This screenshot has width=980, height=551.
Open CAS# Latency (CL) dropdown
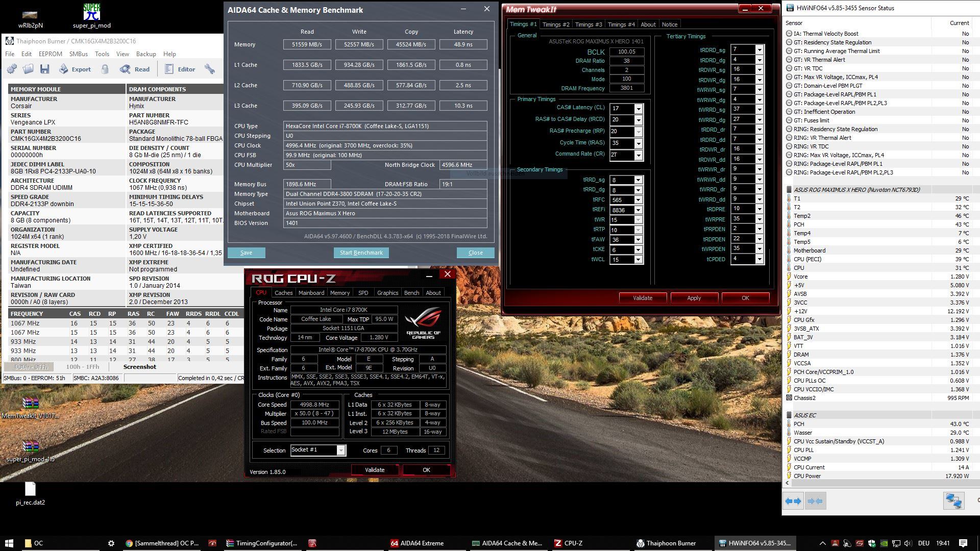[x=638, y=109]
